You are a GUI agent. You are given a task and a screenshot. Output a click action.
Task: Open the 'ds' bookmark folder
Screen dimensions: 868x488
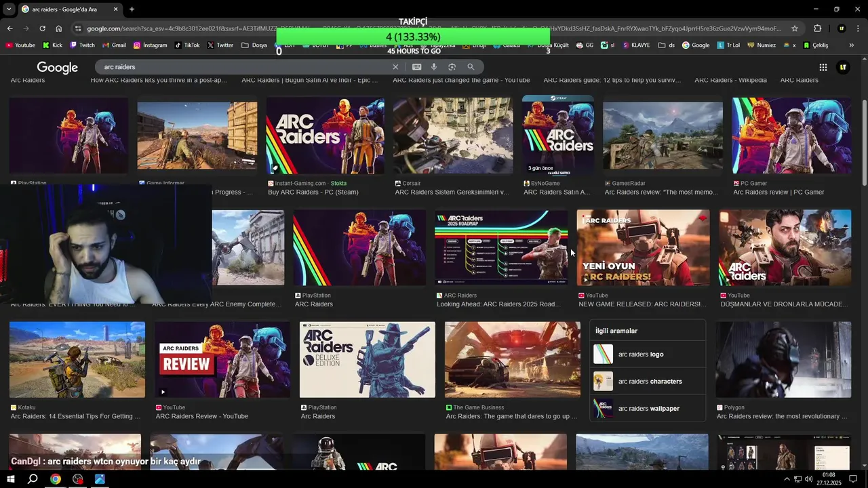click(667, 45)
